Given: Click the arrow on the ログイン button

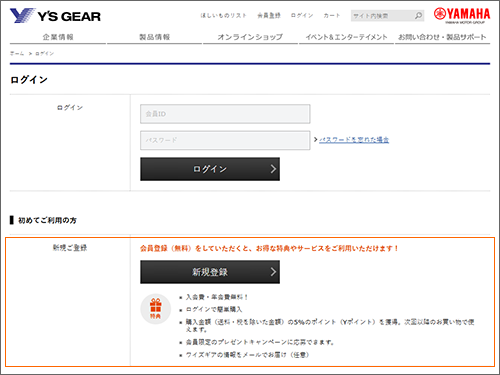Looking at the screenshot, I should pos(273,169).
